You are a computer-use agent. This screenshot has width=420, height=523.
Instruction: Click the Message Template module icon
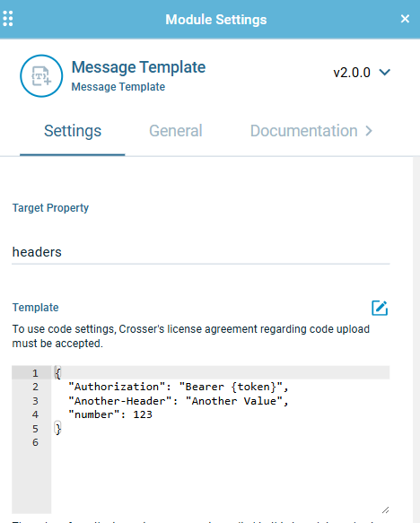click(x=41, y=76)
